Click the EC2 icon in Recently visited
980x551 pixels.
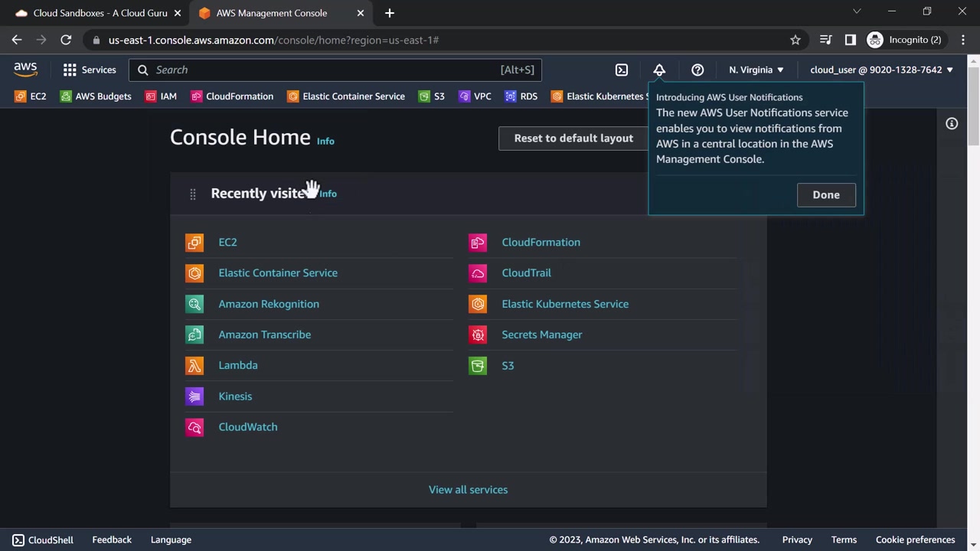click(x=194, y=243)
